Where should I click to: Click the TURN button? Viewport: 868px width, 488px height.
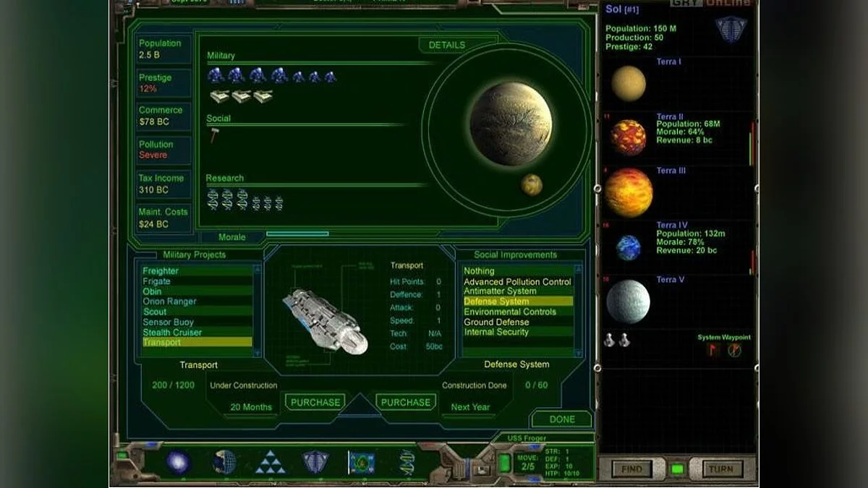(721, 469)
